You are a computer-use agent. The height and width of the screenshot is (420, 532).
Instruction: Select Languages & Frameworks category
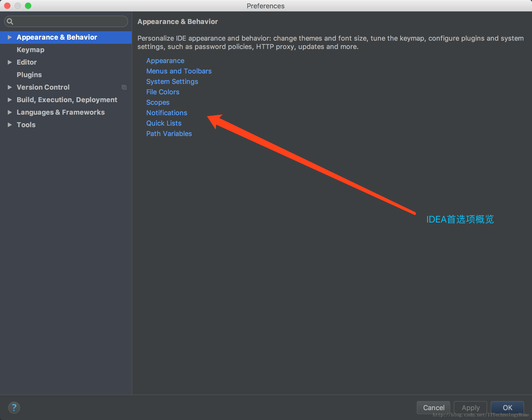point(66,112)
